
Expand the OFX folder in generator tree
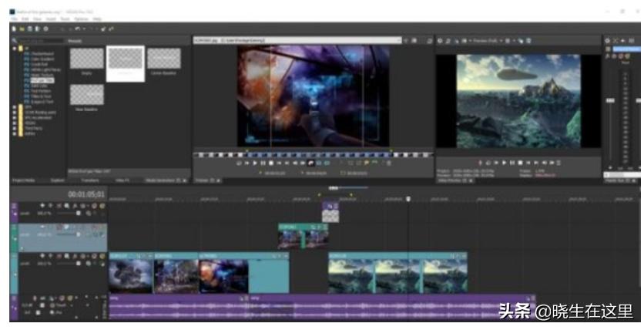pos(15,107)
